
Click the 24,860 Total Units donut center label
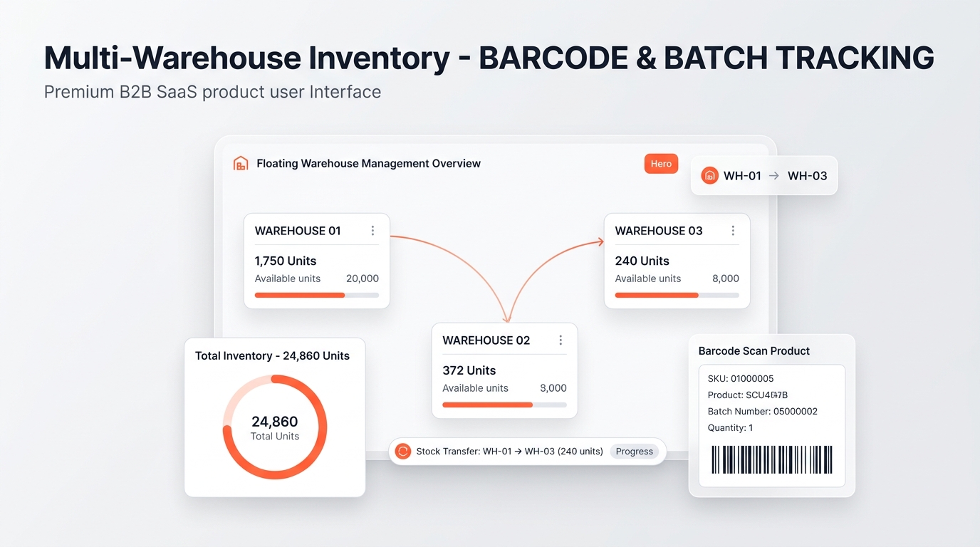(275, 428)
